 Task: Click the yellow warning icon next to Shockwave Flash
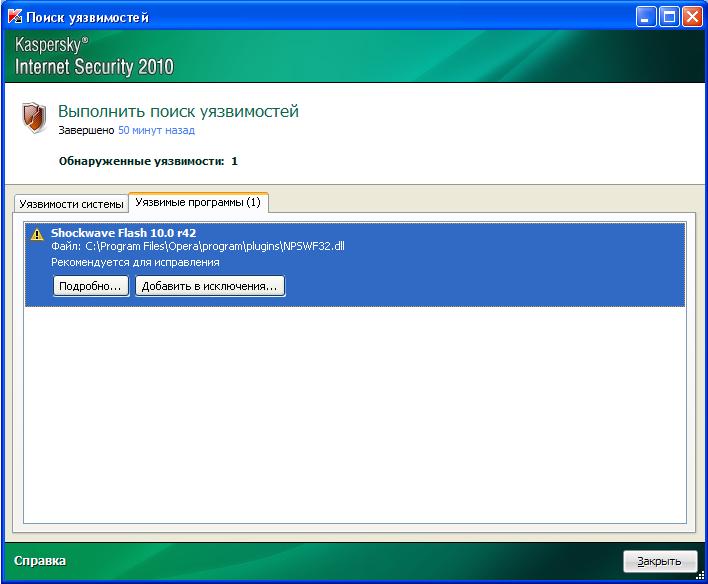click(37, 234)
